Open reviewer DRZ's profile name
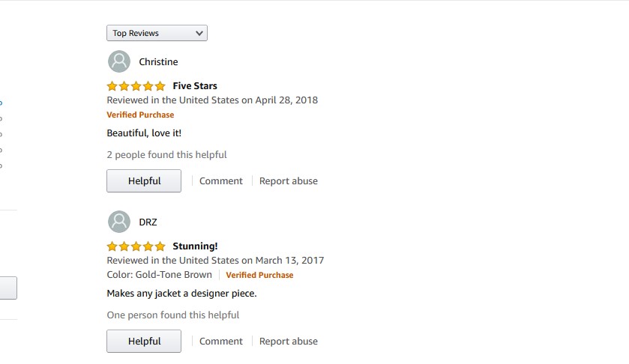Image resolution: width=629 pixels, height=364 pixels. point(148,222)
